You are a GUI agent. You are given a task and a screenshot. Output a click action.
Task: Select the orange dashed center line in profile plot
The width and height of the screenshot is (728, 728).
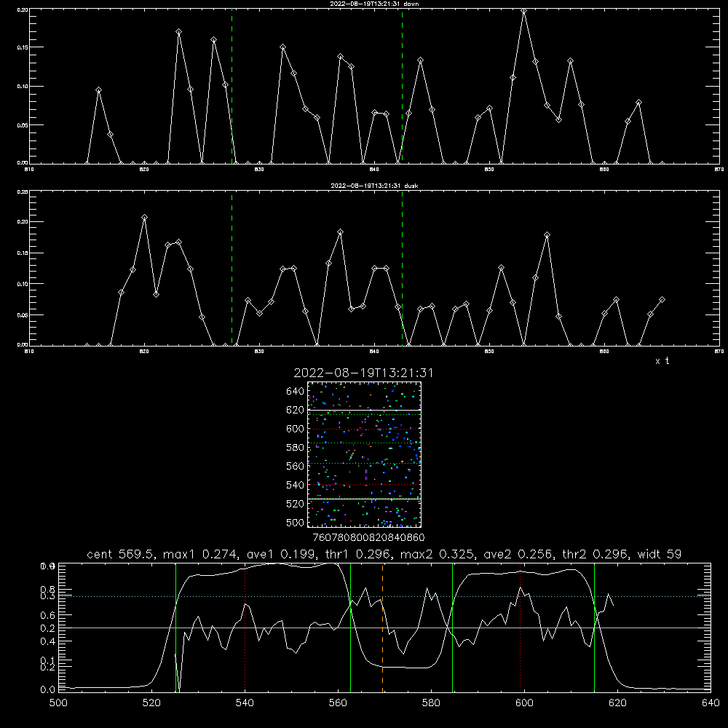pos(383,628)
